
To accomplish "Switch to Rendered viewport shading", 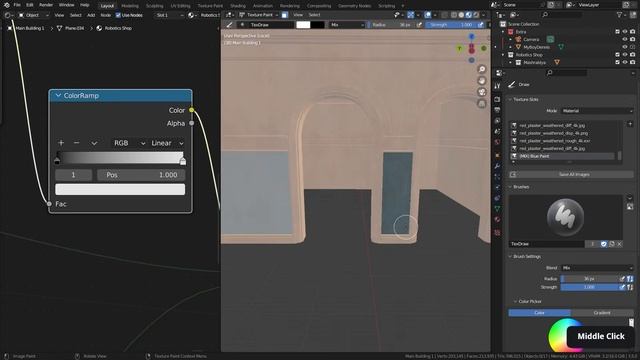I will point(476,15).
